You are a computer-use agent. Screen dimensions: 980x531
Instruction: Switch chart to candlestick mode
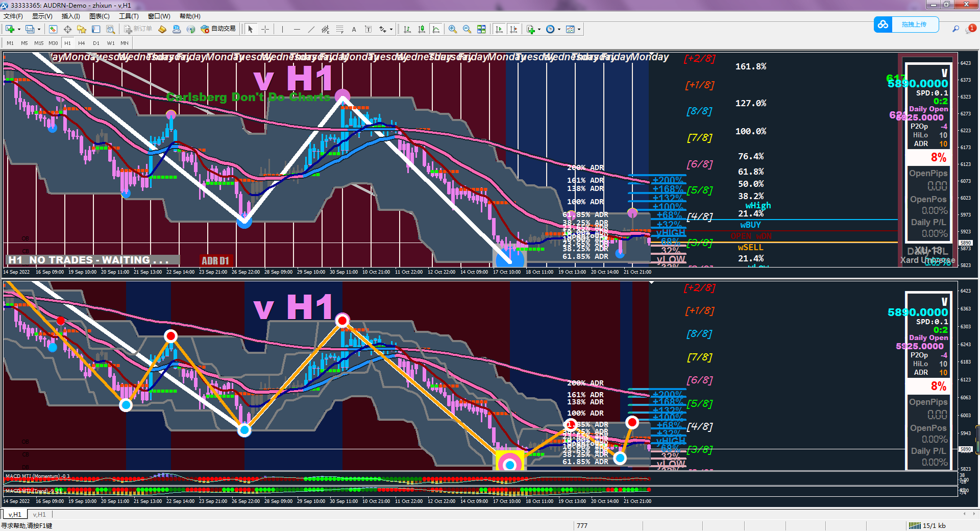(x=422, y=29)
